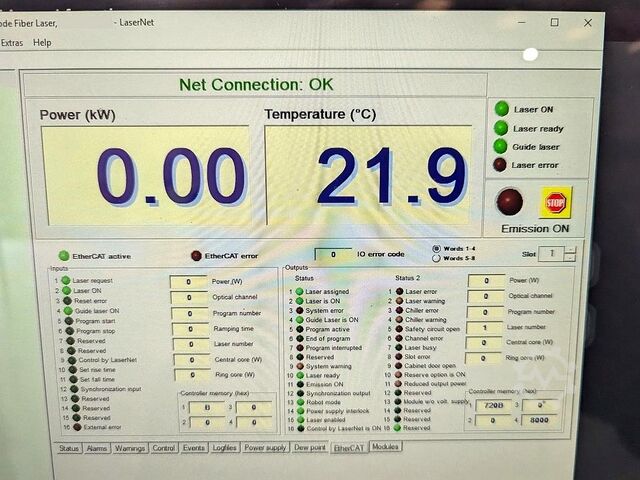
Task: Click the Laser ON green status indicator
Action: point(500,109)
